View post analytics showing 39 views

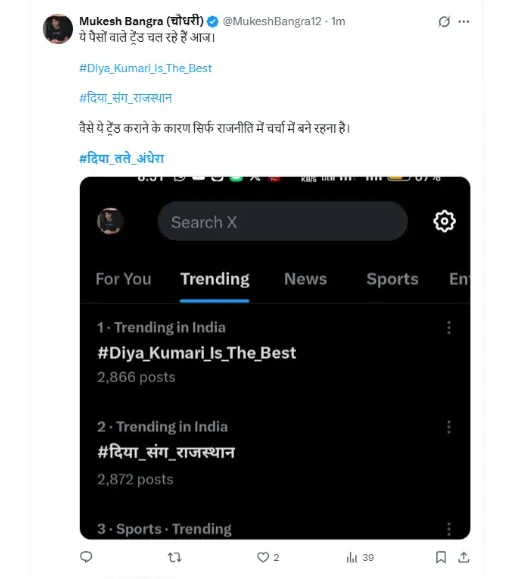360,557
